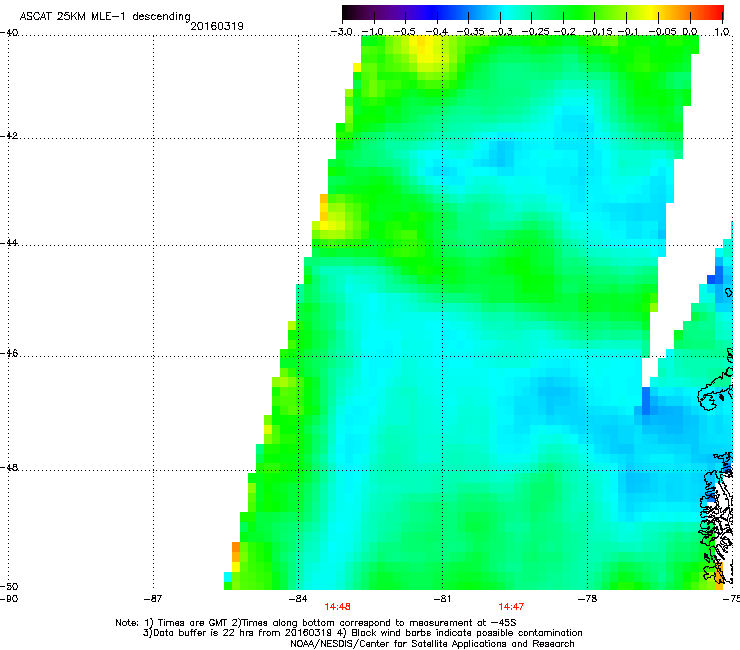Select the date label 20160319
The image size is (740, 650).
[x=217, y=26]
